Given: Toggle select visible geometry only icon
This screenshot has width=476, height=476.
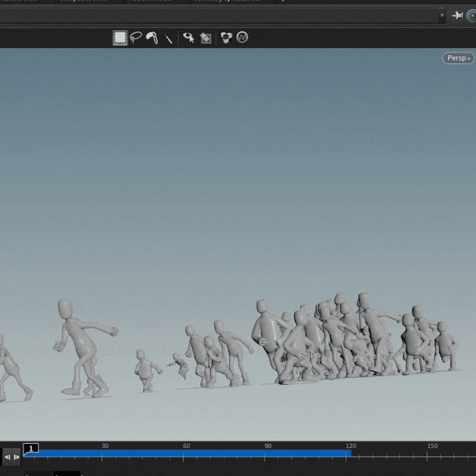Looking at the screenshot, I should pos(189,38).
